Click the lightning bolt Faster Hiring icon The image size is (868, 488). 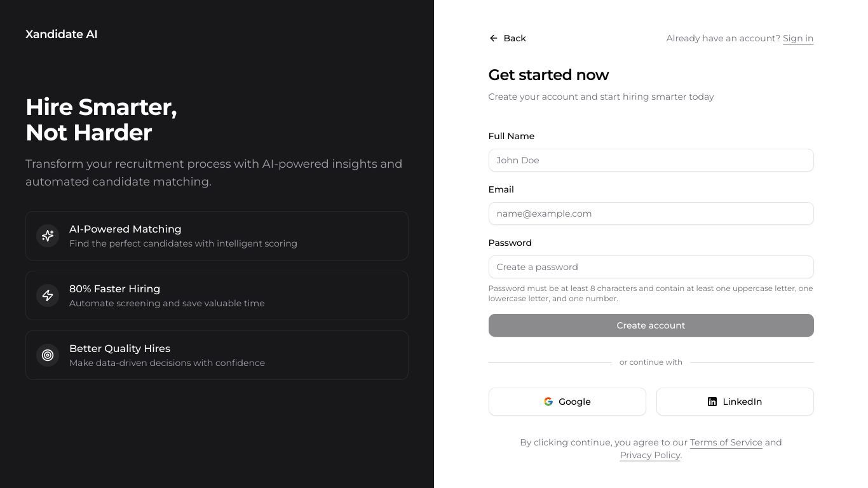(x=48, y=295)
